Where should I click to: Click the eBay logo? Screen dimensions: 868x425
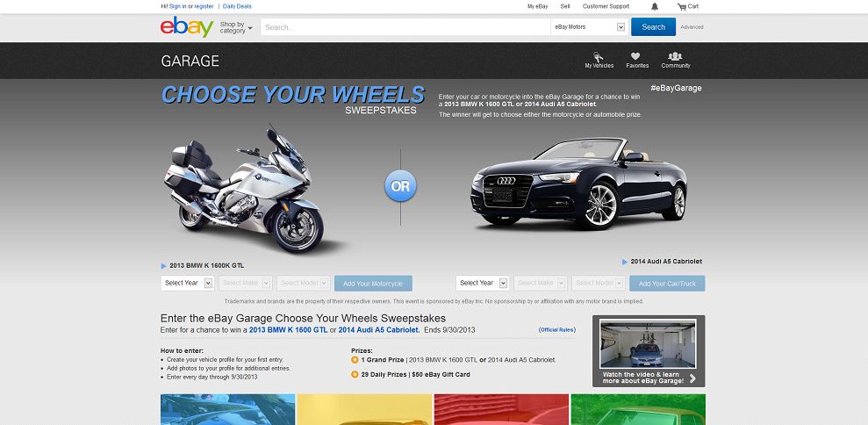187,26
